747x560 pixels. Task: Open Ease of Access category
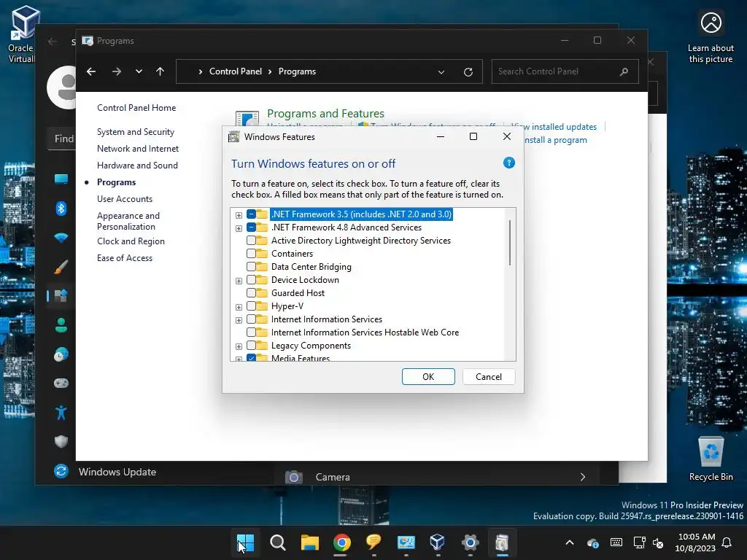(x=124, y=257)
